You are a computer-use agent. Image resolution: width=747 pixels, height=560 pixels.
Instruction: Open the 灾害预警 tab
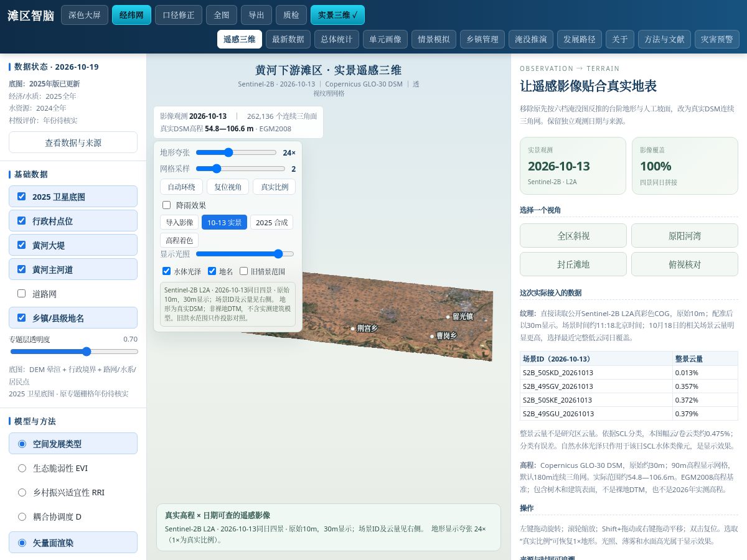click(x=716, y=39)
